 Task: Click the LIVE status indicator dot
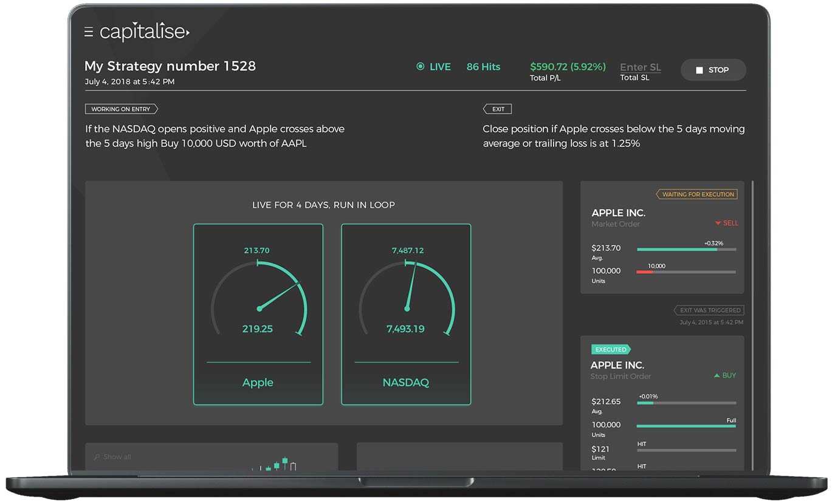tap(420, 67)
